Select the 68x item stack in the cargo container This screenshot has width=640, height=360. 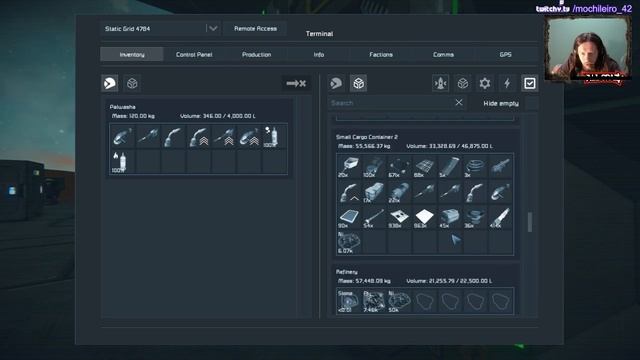coord(424,167)
